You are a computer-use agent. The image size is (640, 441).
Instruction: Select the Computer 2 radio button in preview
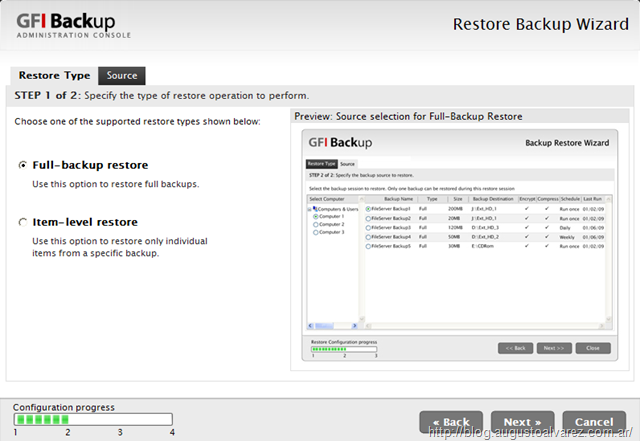pyautogui.click(x=316, y=226)
